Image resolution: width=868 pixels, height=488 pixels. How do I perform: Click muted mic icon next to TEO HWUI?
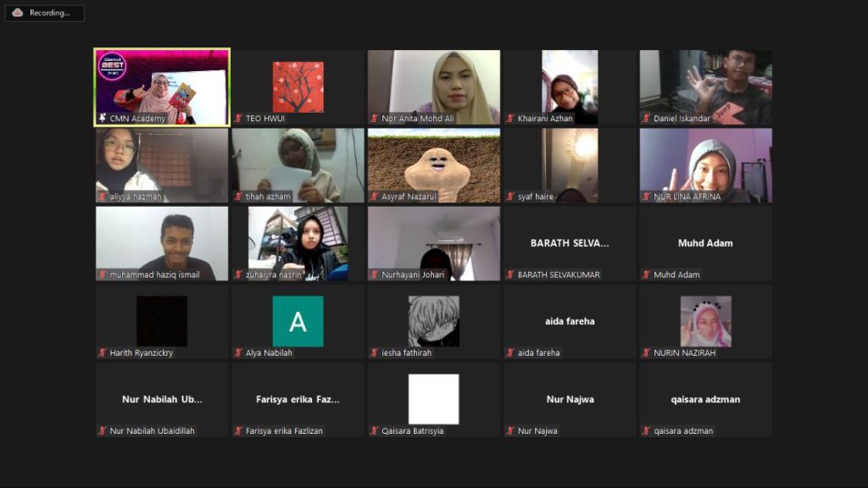click(239, 119)
